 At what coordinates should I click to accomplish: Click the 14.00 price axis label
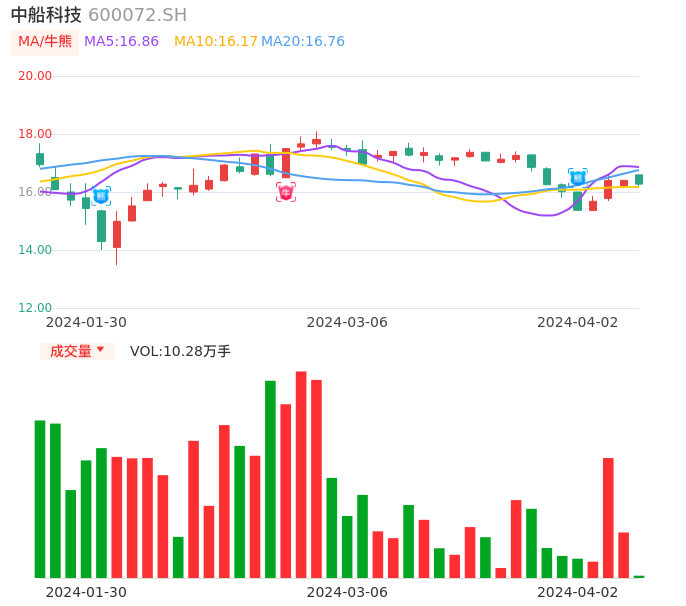pyautogui.click(x=35, y=250)
